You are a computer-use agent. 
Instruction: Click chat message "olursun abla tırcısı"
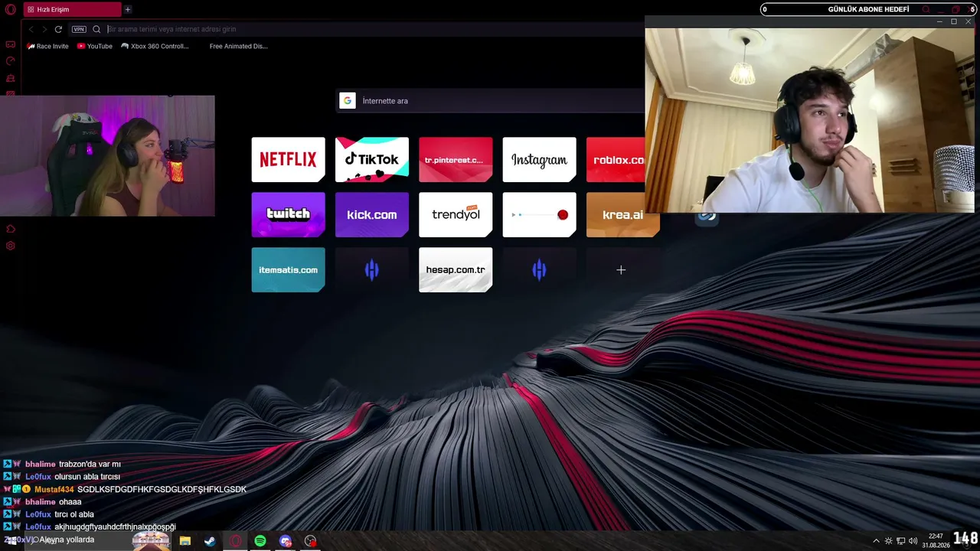pos(87,477)
